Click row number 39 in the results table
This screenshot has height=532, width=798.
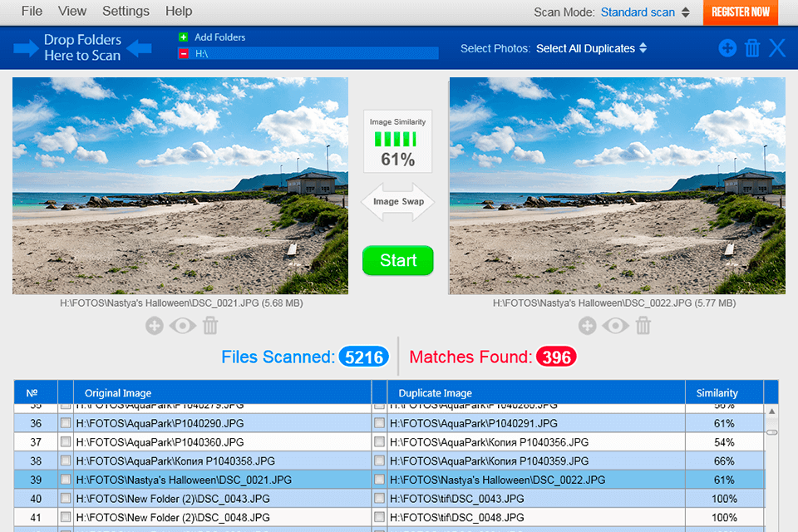36,480
